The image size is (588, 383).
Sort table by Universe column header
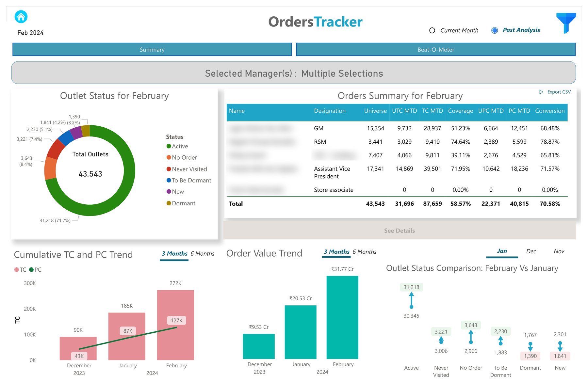(x=375, y=111)
